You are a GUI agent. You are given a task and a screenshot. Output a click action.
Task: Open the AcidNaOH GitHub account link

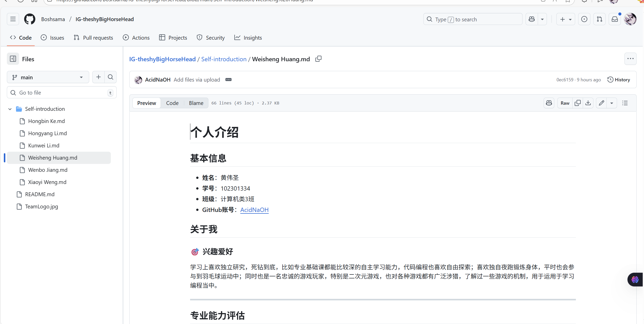tap(254, 210)
